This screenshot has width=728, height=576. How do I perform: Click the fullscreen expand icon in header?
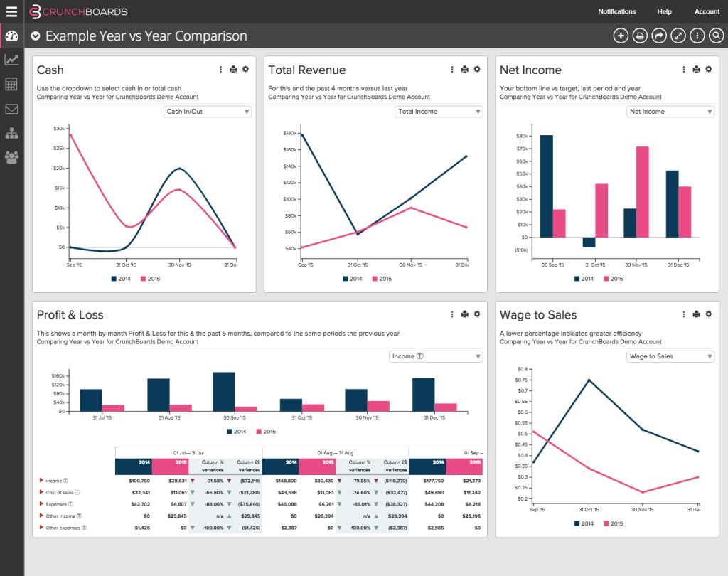(x=678, y=36)
